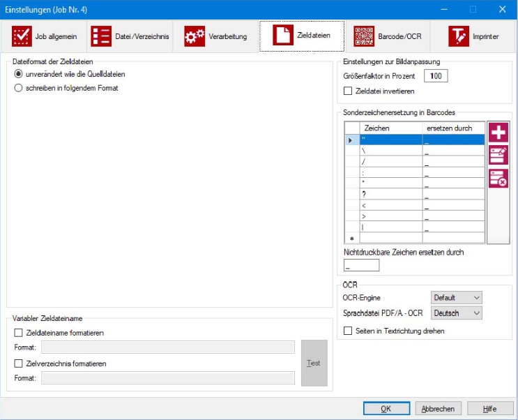Switch to the Datei/Verzeichnis tab
518x420 pixels.
click(130, 36)
